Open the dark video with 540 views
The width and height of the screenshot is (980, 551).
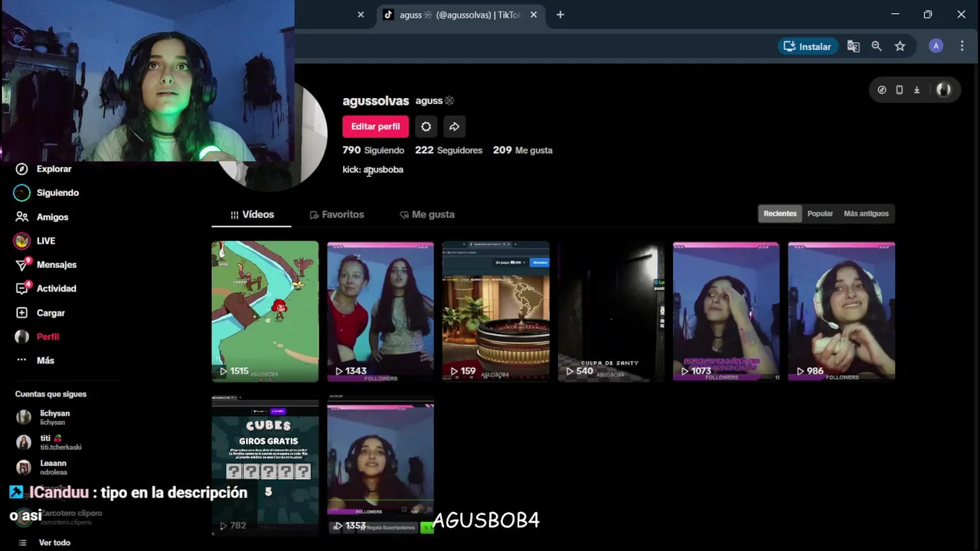click(x=611, y=311)
